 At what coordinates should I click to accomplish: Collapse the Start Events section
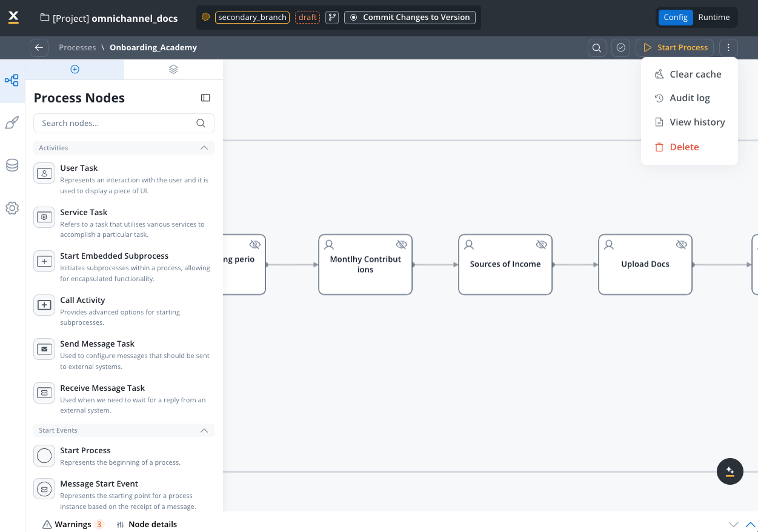point(204,430)
